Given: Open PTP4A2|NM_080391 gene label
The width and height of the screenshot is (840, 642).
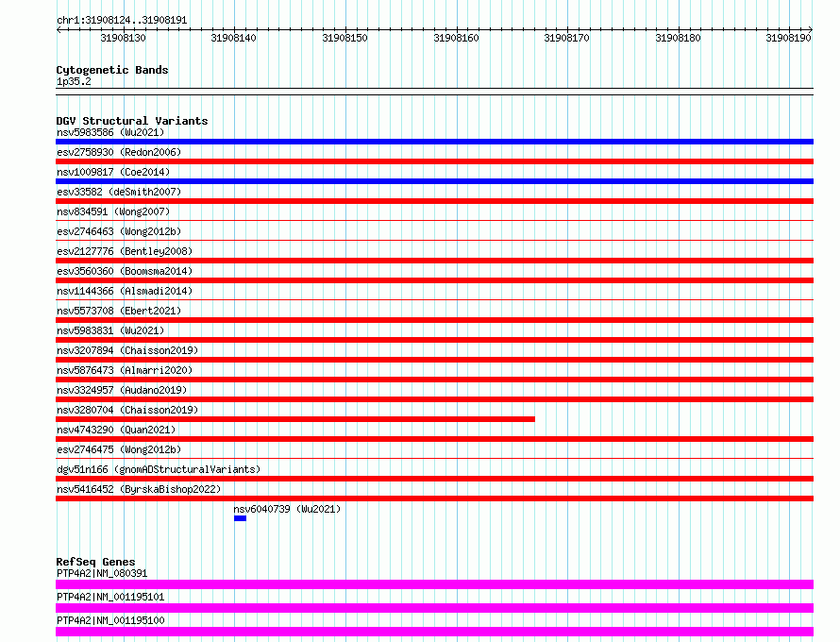Looking at the screenshot, I should 102,573.
